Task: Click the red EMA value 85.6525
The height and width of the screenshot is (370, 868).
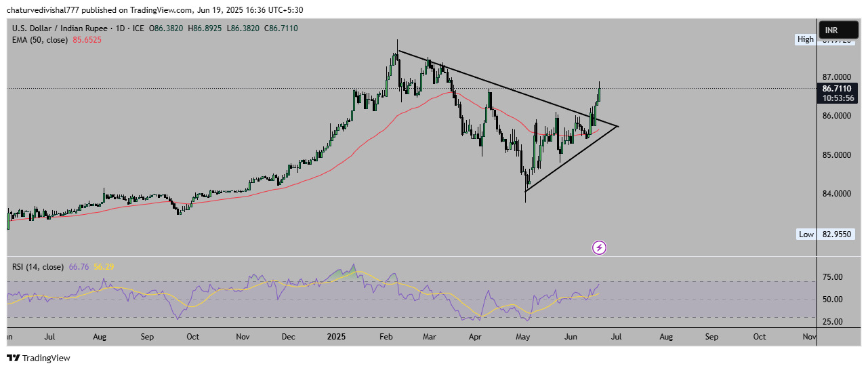Action: coord(87,39)
